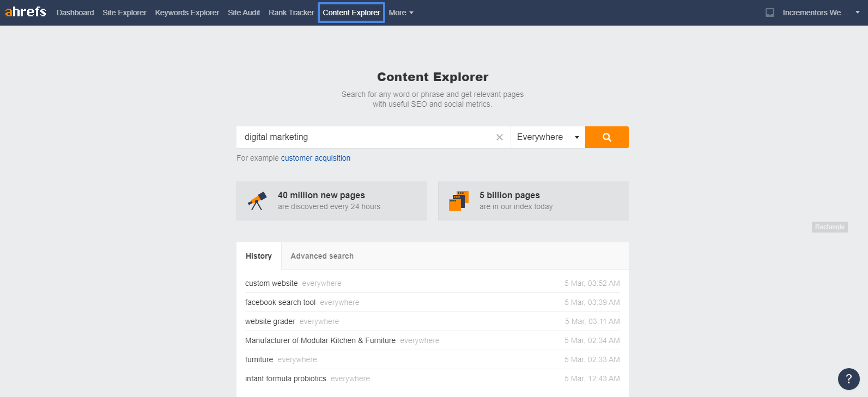Click the ahrefs logo

click(26, 12)
